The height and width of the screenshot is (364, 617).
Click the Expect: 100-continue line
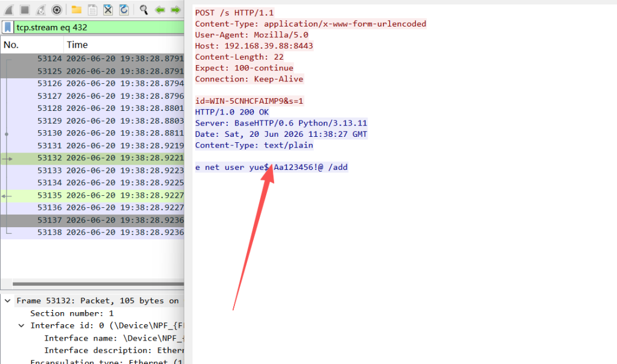point(245,67)
